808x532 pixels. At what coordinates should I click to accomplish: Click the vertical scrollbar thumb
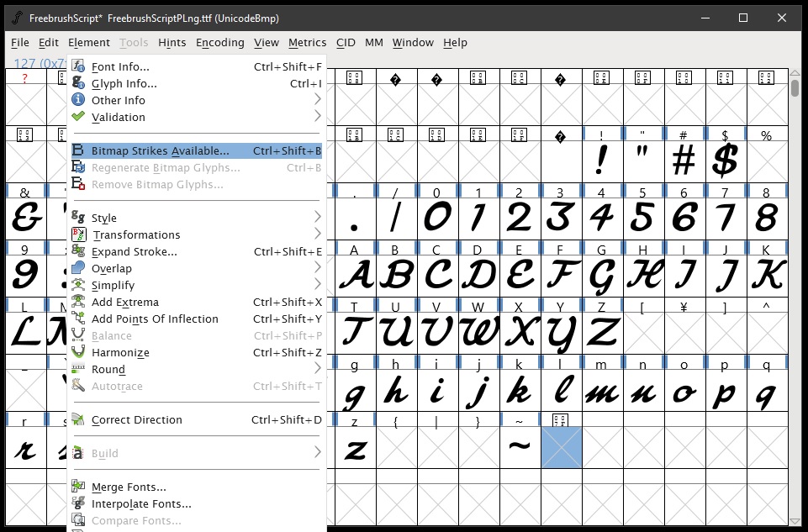(795, 89)
